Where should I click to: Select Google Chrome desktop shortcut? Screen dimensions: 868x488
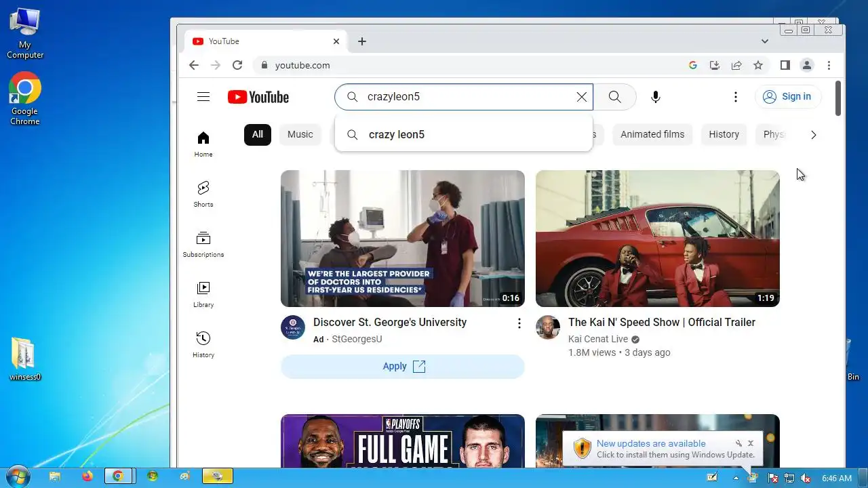click(x=25, y=99)
